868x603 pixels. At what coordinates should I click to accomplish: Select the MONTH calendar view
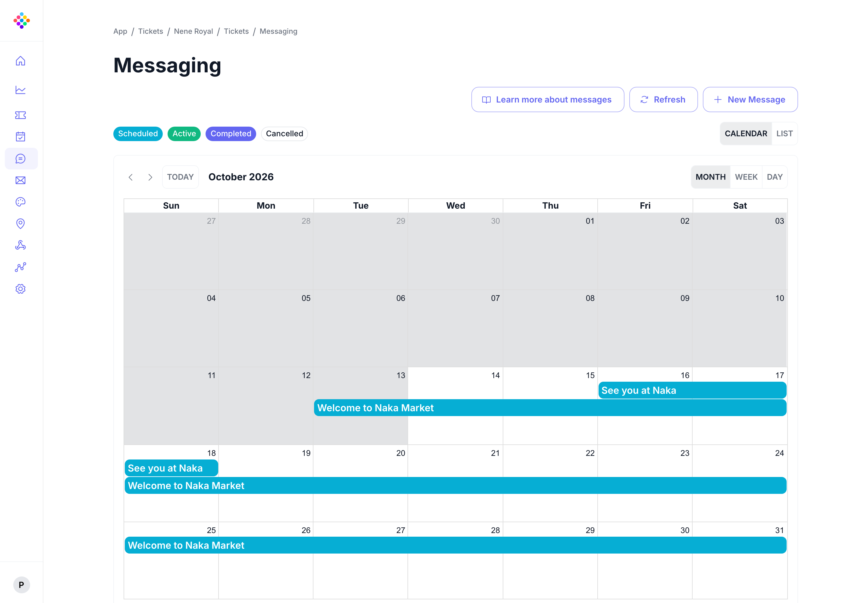coord(710,177)
